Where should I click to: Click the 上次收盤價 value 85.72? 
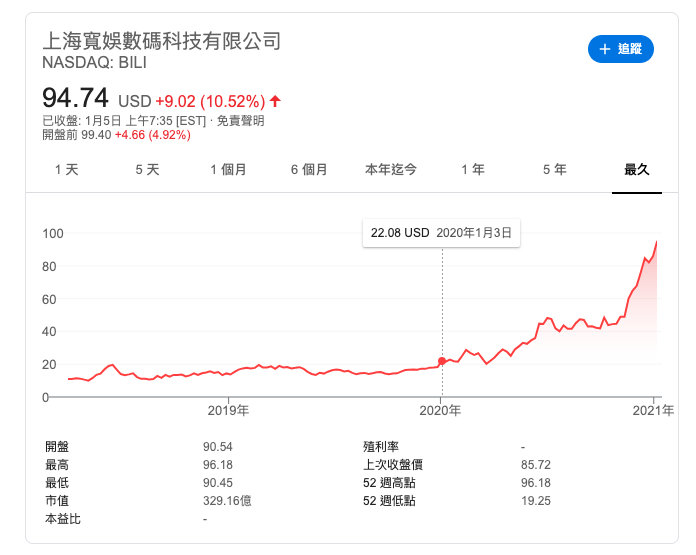(x=536, y=465)
